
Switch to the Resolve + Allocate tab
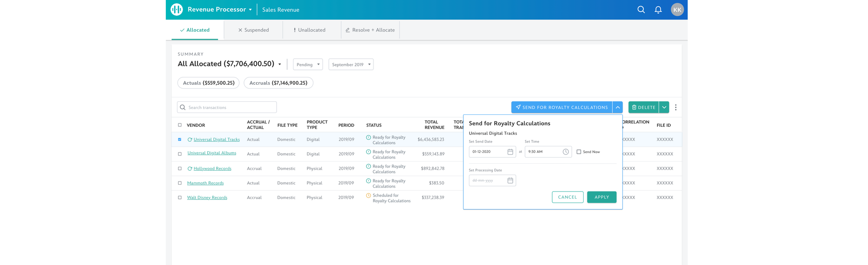(370, 30)
